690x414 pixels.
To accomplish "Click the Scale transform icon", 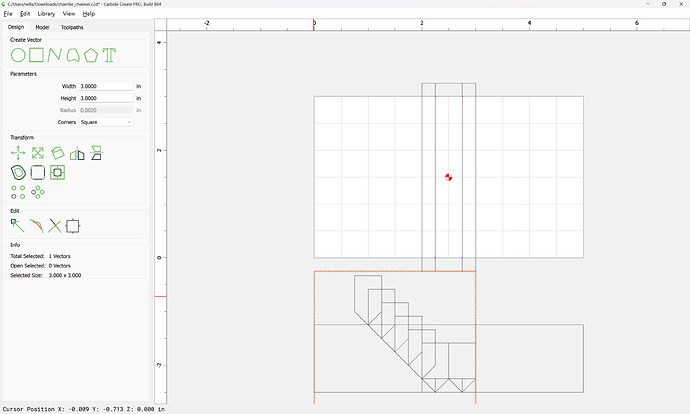I will pyautogui.click(x=37, y=153).
